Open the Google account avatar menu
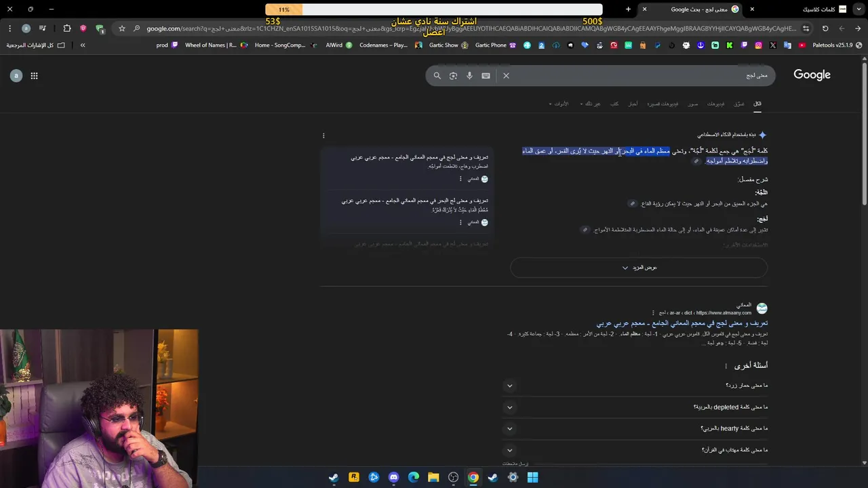The height and width of the screenshot is (488, 868). 16,75
